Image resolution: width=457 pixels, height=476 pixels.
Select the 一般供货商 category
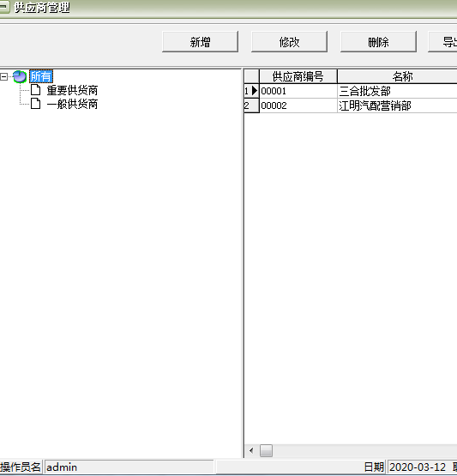[x=72, y=104]
